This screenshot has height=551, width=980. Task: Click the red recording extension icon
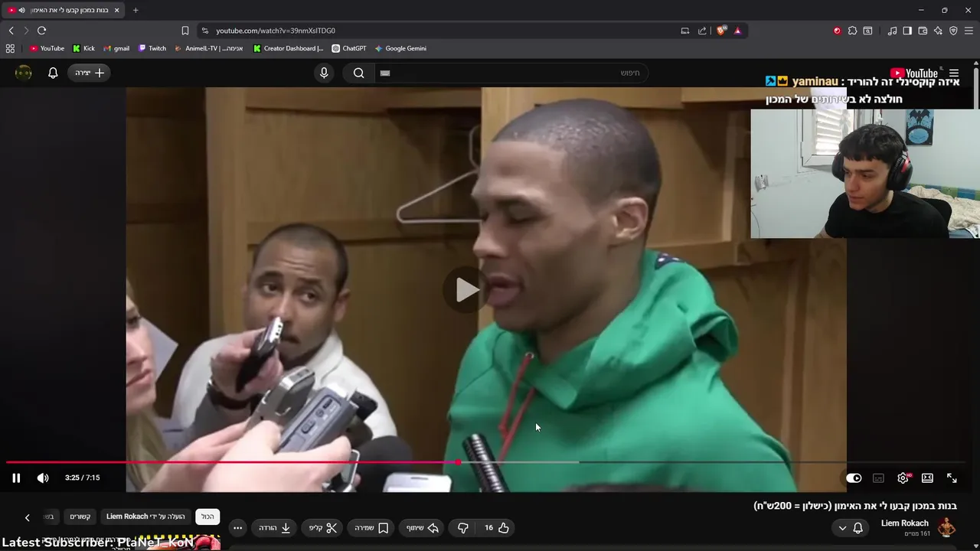(x=837, y=31)
